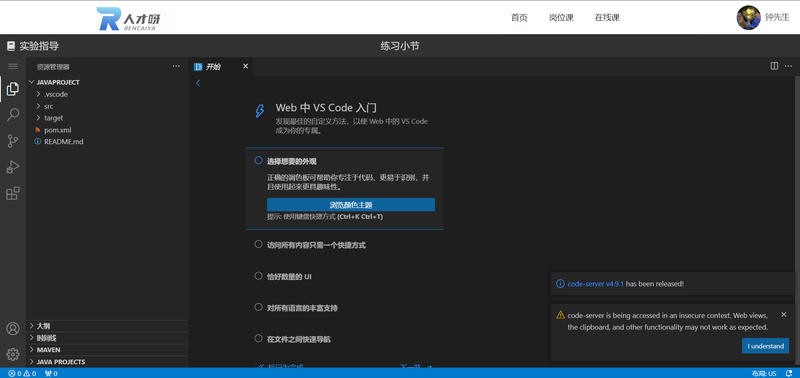Click the 资源管理器 panel title
The width and height of the screenshot is (800, 378).
point(53,67)
